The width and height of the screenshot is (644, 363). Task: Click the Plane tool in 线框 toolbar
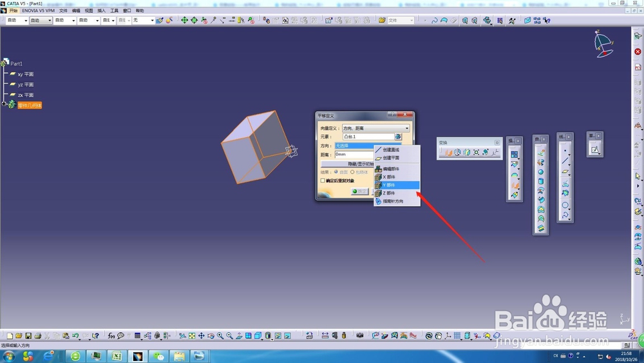point(565,172)
